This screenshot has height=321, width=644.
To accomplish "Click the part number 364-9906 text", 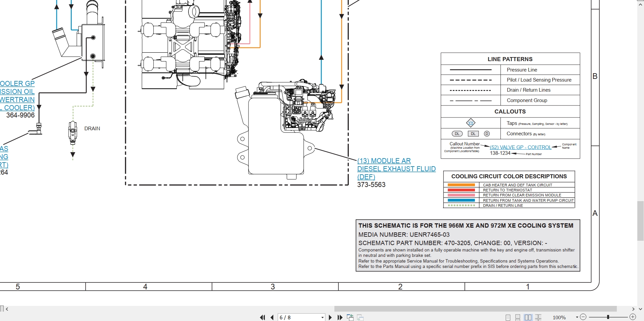I will [x=20, y=115].
